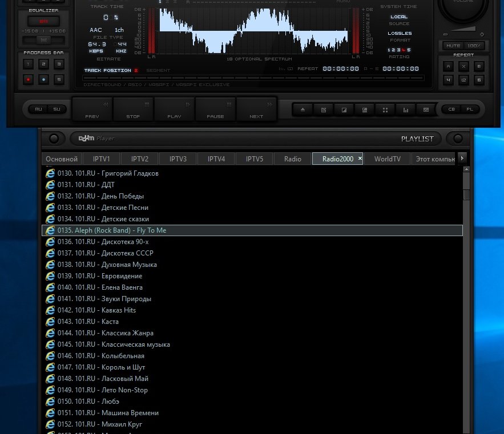
Task: Decrease volume with minus icon
Action: pyautogui.click(x=446, y=34)
